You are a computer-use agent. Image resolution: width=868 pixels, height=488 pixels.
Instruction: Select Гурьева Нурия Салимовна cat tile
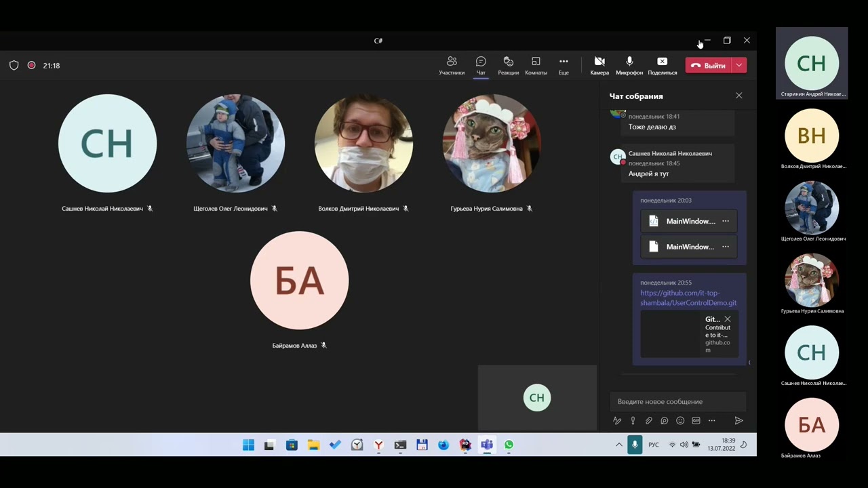coord(492,144)
